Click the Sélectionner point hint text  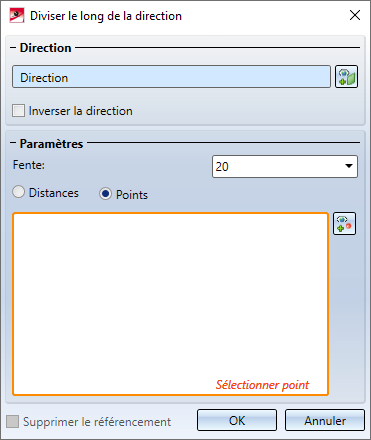tap(262, 385)
